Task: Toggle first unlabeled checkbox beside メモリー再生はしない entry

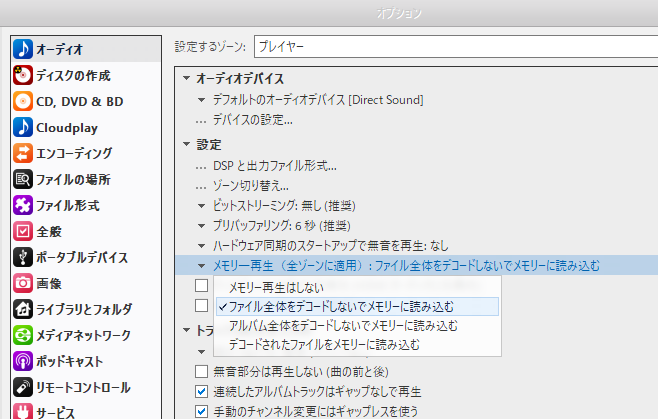Action: (201, 285)
